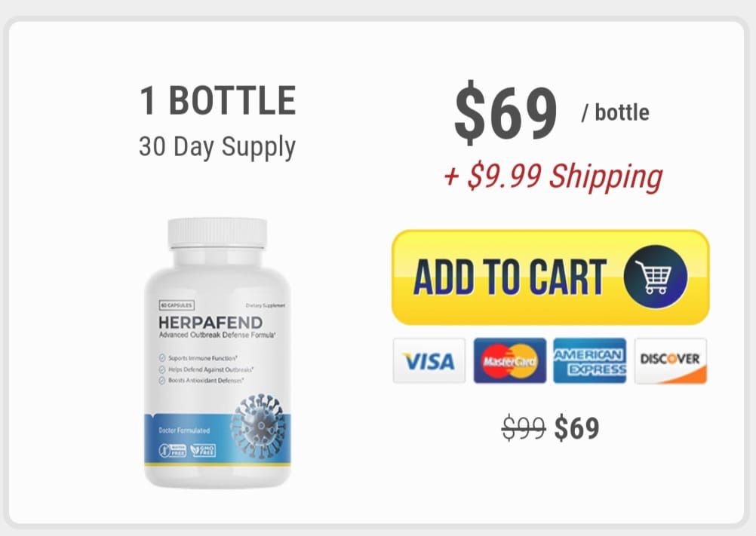Click the MasterCard logo
The image size is (756, 536).
[509, 360]
